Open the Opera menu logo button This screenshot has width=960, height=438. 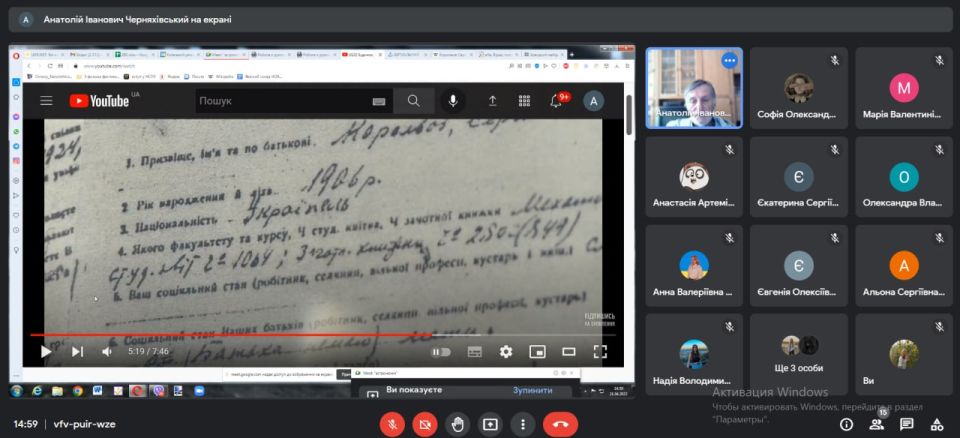click(17, 55)
